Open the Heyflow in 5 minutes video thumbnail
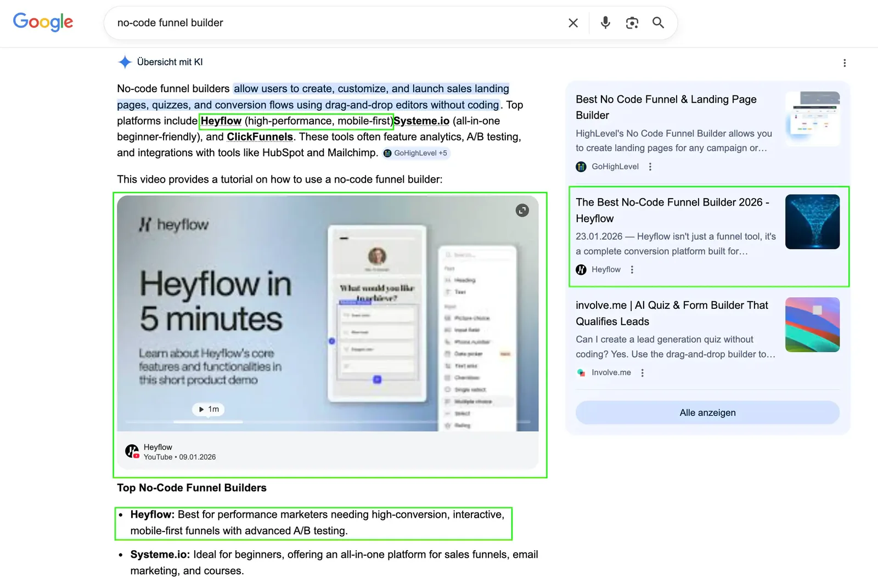The image size is (878, 588). pyautogui.click(x=328, y=313)
